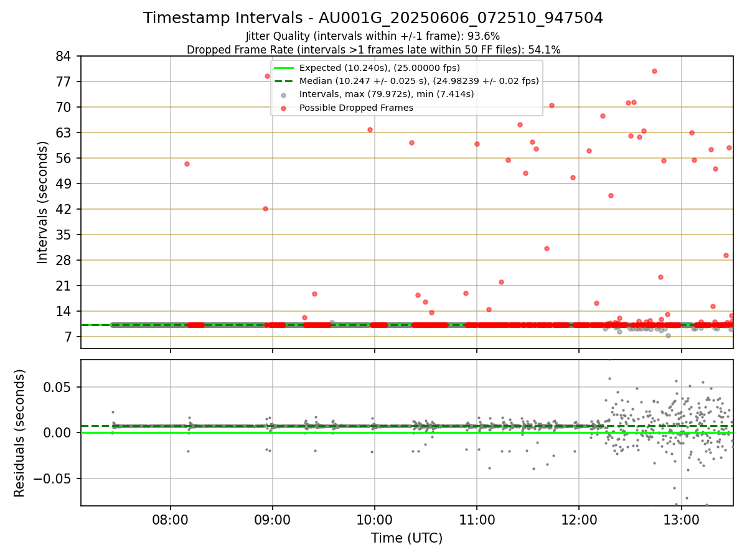
Task: Click the dashed green line sample in legend
Action: (x=284, y=81)
